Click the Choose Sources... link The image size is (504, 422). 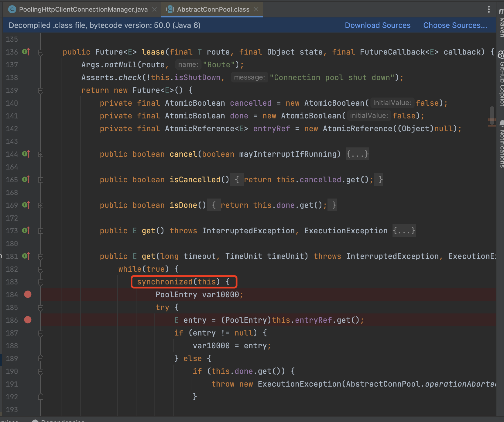pyautogui.click(x=455, y=25)
